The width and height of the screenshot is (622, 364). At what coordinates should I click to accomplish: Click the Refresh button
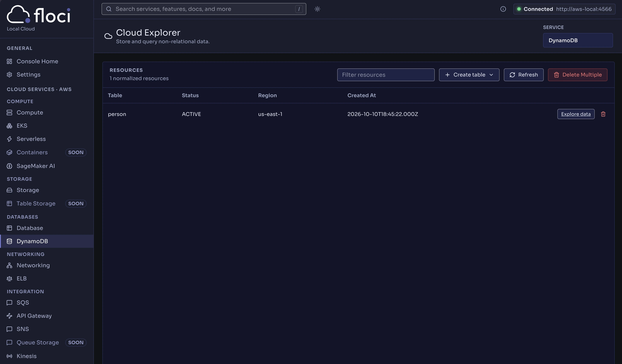point(523,75)
